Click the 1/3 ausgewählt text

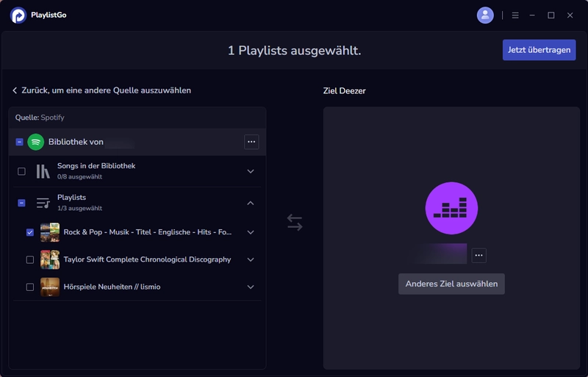79,208
